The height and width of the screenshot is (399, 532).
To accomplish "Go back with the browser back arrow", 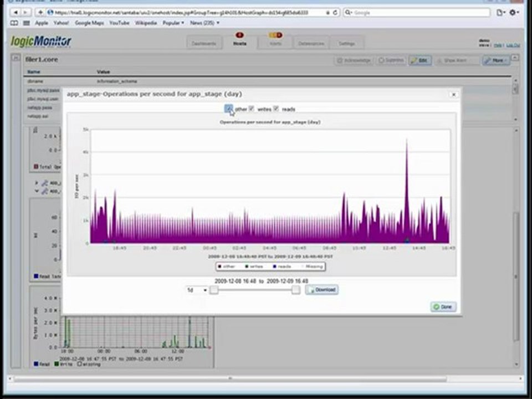I will 16,13.
